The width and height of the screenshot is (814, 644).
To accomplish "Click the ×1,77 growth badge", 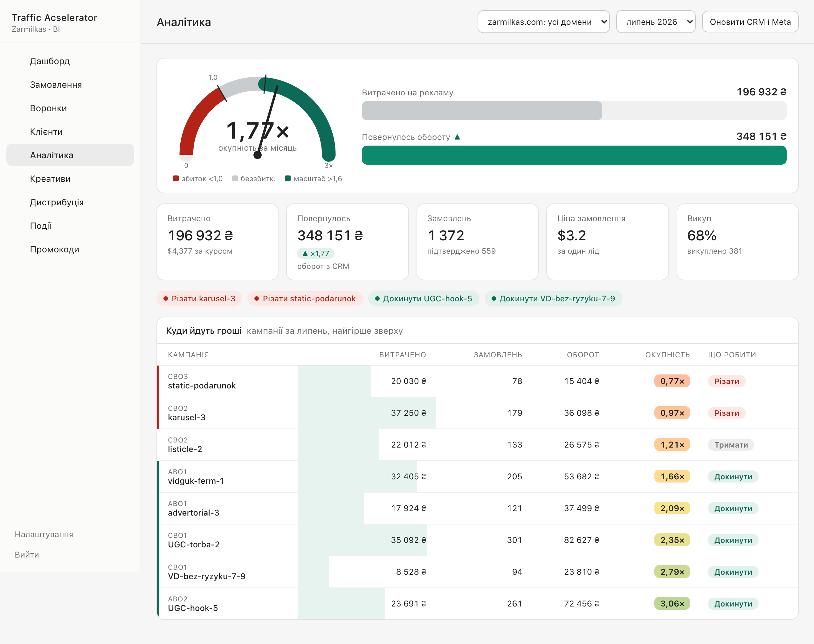I will pos(316,253).
